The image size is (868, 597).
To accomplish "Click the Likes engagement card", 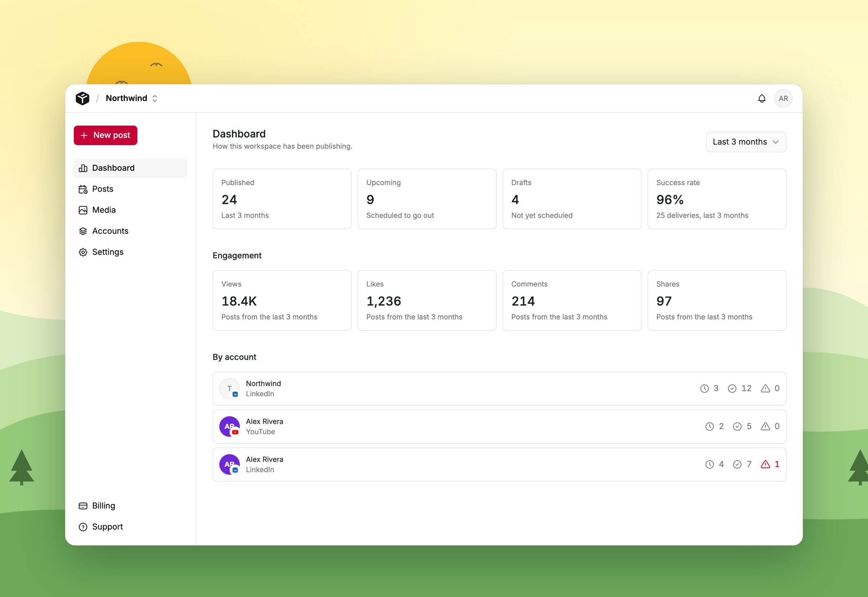I will click(427, 300).
